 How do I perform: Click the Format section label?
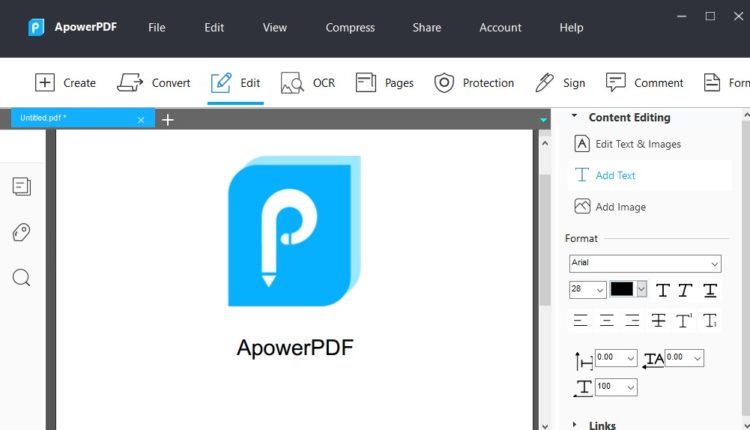(x=581, y=238)
